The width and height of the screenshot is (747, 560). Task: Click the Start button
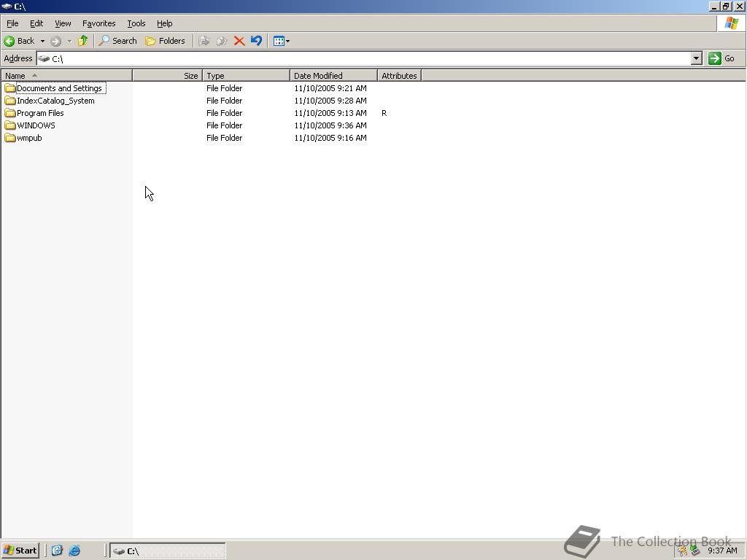[x=20, y=551]
